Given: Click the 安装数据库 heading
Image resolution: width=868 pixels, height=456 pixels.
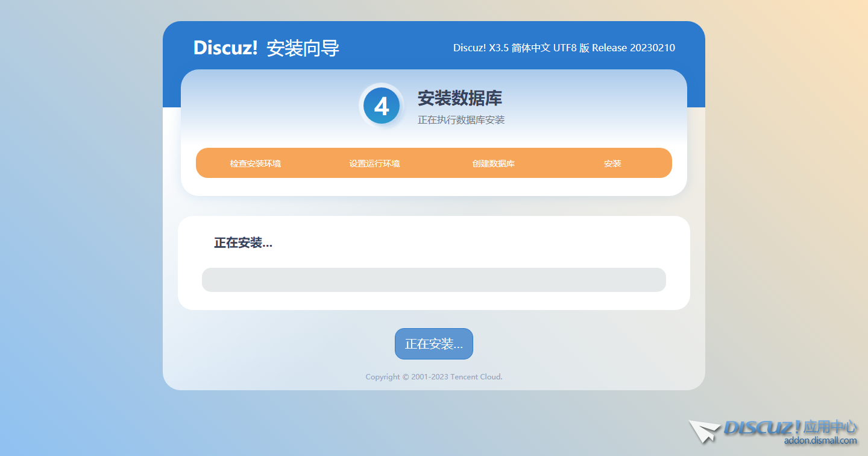Looking at the screenshot, I should 460,98.
